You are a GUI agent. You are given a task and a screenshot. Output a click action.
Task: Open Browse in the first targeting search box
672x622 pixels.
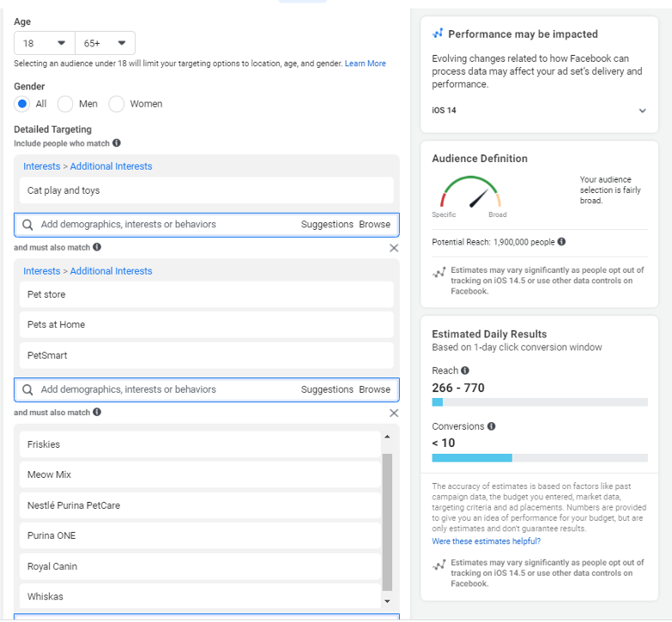(374, 225)
